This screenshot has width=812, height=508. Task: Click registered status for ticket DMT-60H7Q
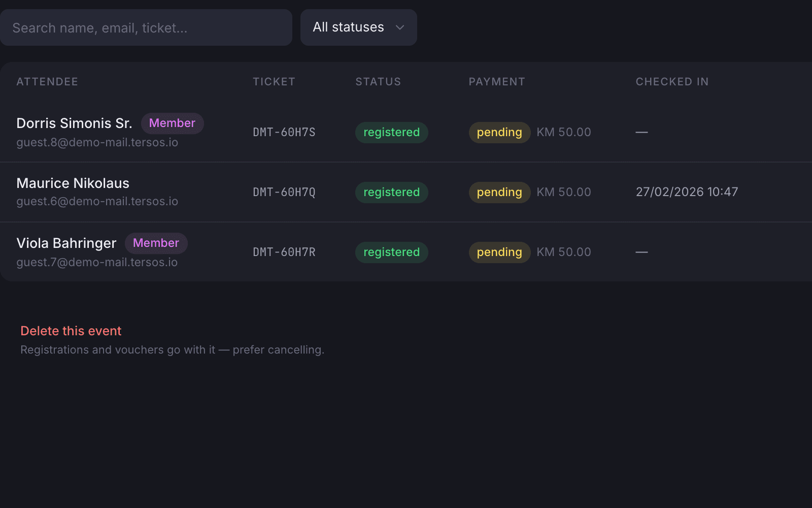point(392,192)
